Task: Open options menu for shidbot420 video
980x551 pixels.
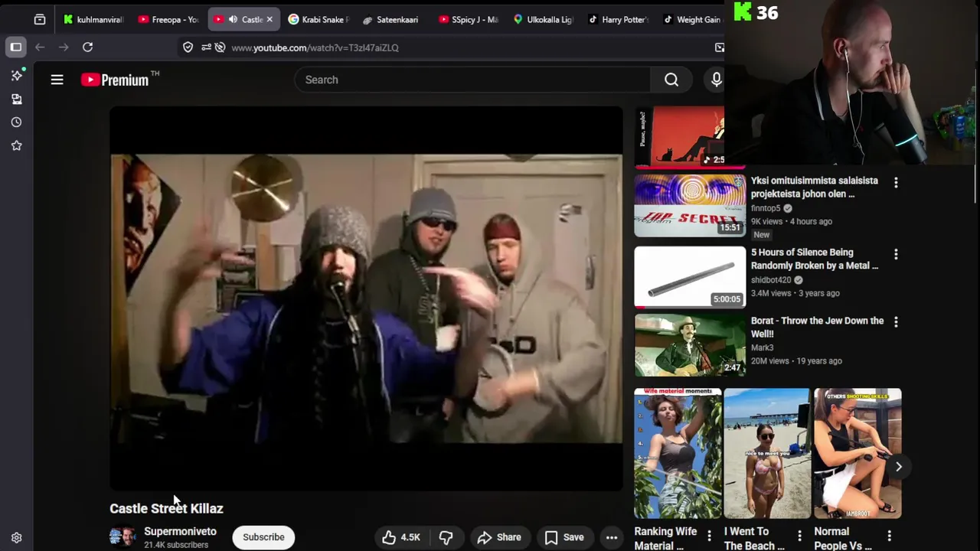Action: point(896,253)
